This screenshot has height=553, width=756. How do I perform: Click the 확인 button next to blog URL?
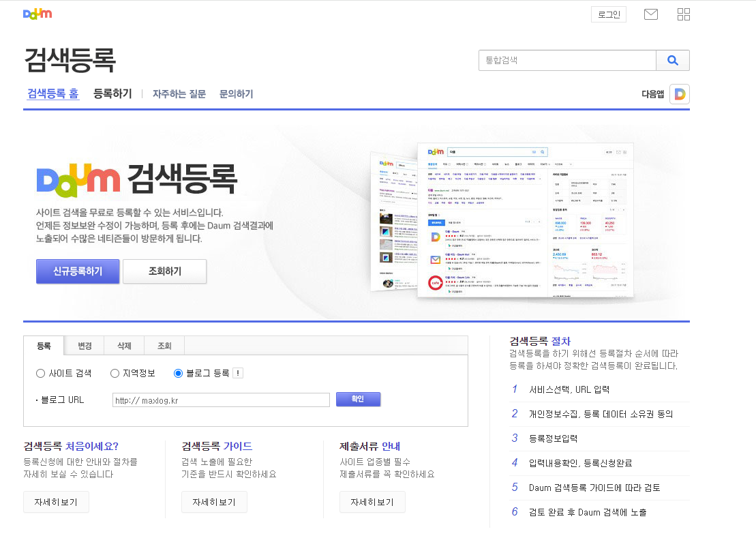point(358,399)
